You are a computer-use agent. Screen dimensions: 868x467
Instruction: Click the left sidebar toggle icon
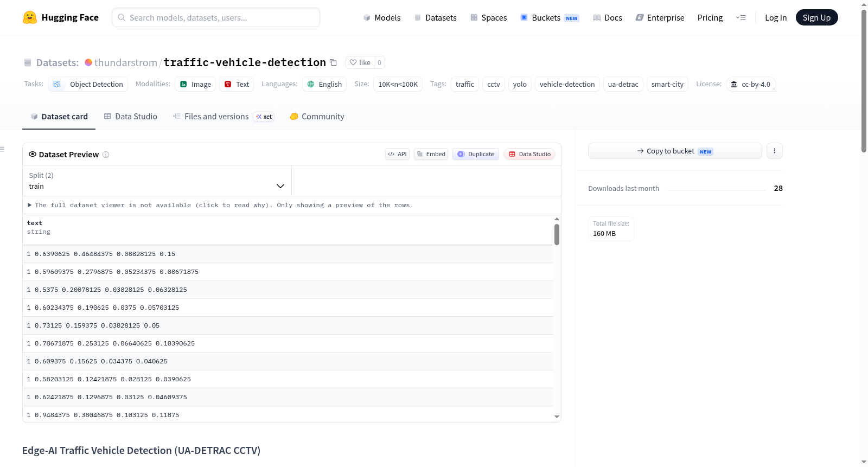(x=2, y=149)
